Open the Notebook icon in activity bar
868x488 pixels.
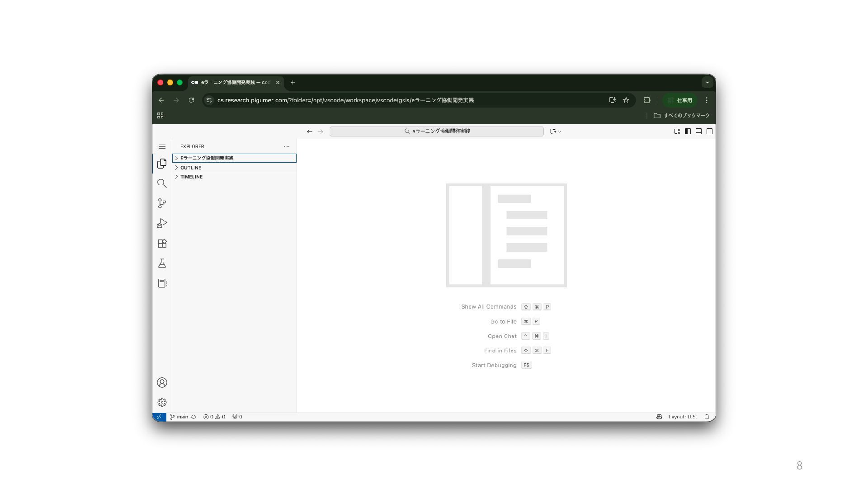(x=162, y=283)
